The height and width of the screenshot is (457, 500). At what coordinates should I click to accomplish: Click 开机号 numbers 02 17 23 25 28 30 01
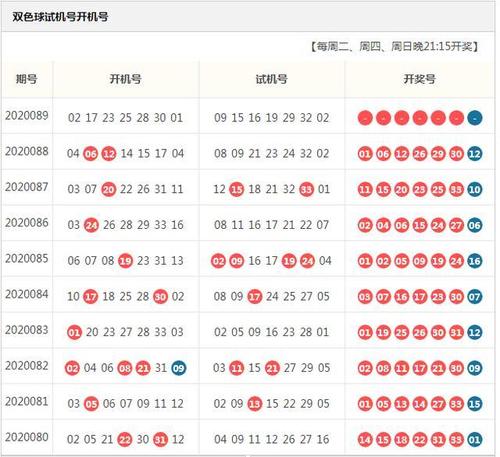(x=125, y=118)
